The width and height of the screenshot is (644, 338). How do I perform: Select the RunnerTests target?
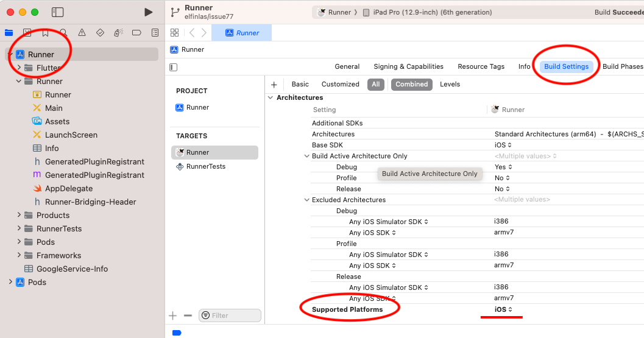point(201,166)
